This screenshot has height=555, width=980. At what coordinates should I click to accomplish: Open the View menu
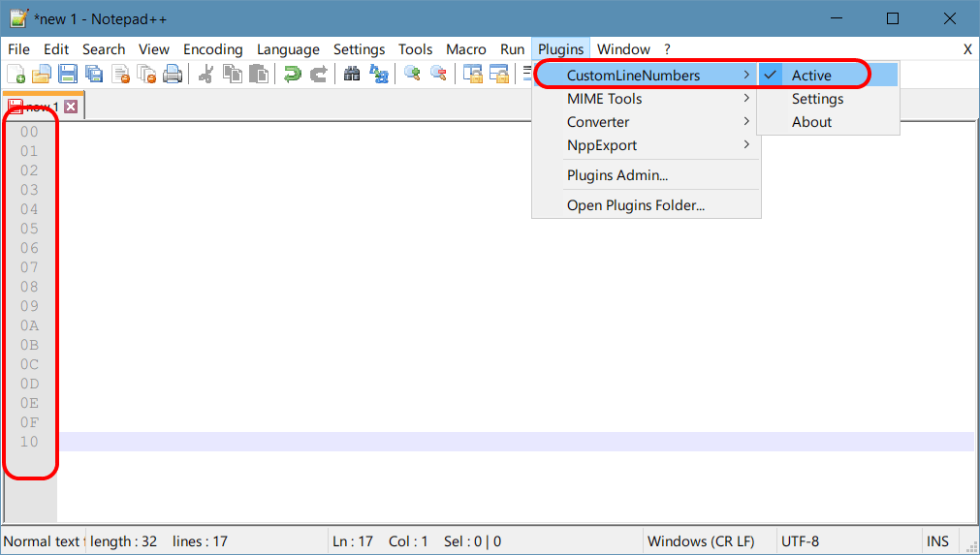154,49
